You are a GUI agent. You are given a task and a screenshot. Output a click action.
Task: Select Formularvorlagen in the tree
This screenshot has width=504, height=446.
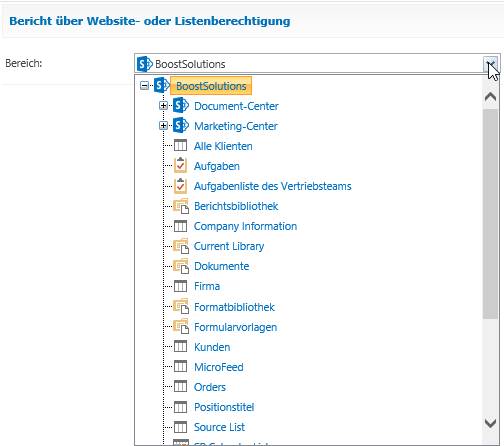235,327
